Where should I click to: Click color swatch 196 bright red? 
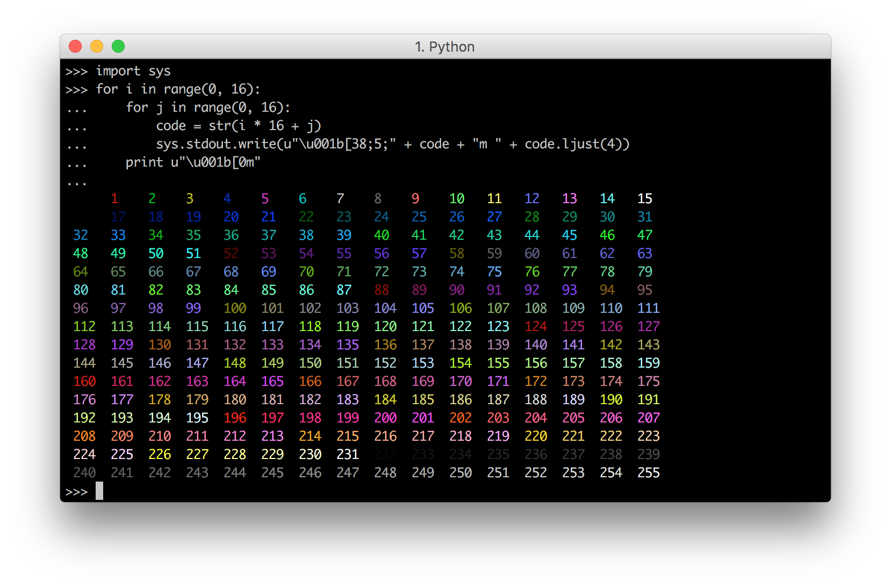[235, 418]
